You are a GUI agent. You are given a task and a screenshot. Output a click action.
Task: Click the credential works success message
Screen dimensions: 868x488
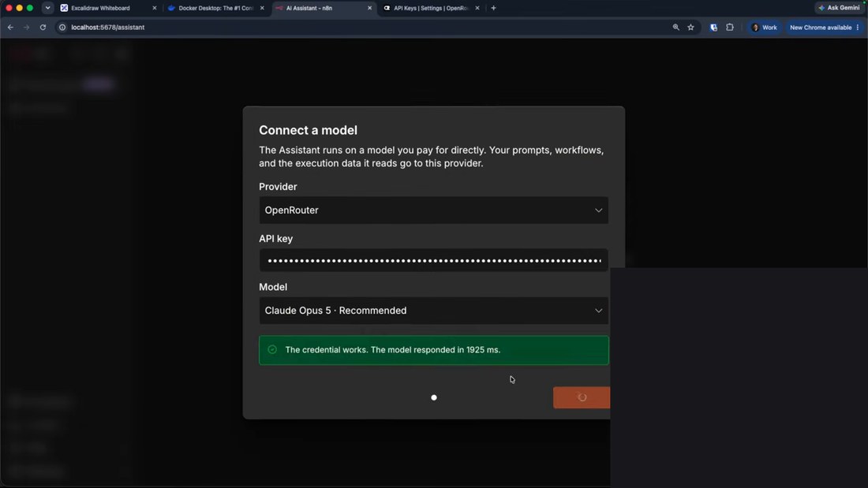(392, 350)
